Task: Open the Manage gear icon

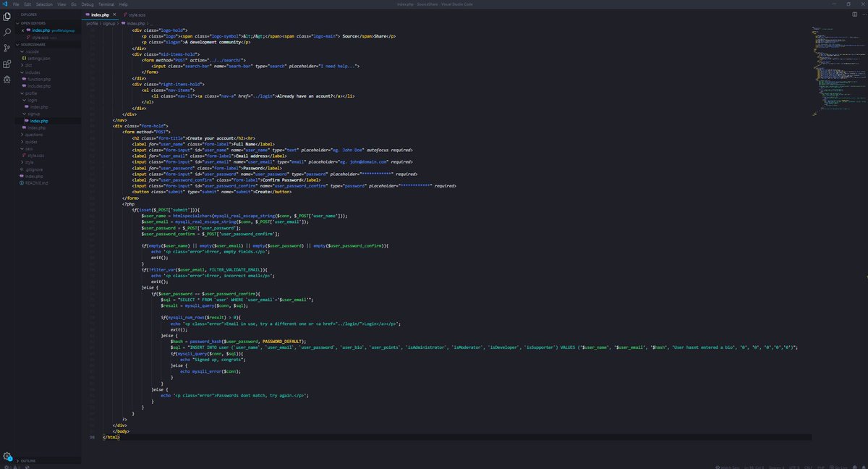Action: click(x=7, y=457)
